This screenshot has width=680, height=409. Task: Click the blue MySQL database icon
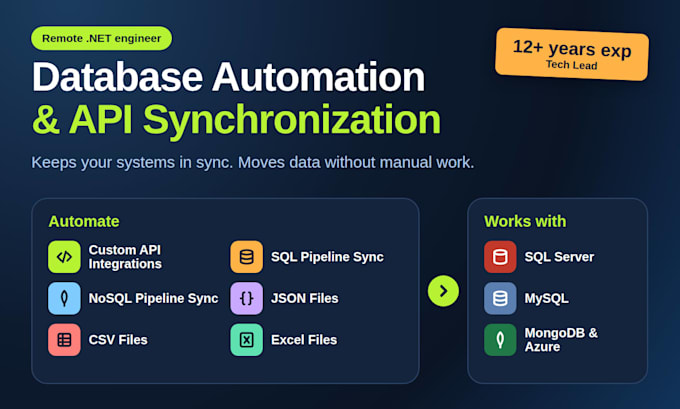500,298
